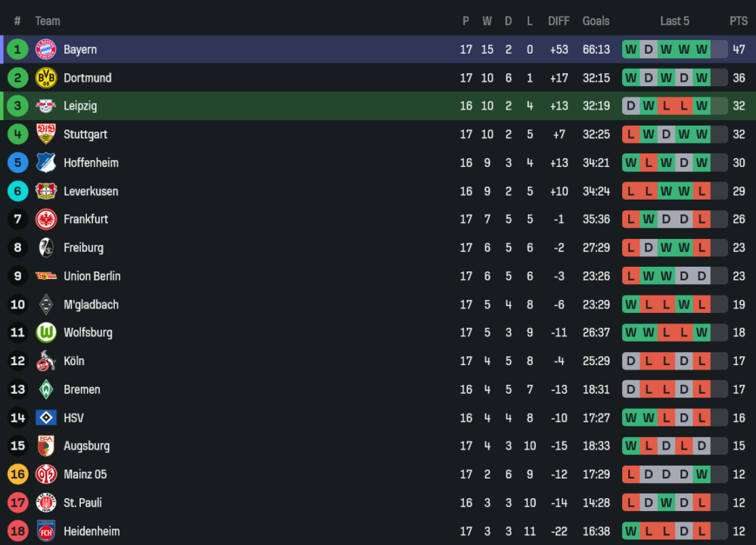
Task: Click the orange position 16 badge
Action: [17, 475]
